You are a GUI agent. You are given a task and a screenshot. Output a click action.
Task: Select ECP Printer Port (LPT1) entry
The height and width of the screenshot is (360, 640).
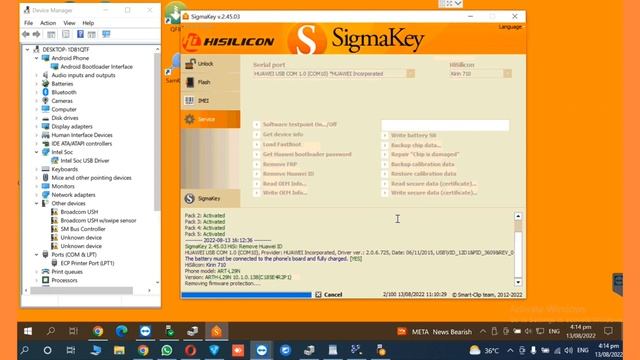pos(87,263)
